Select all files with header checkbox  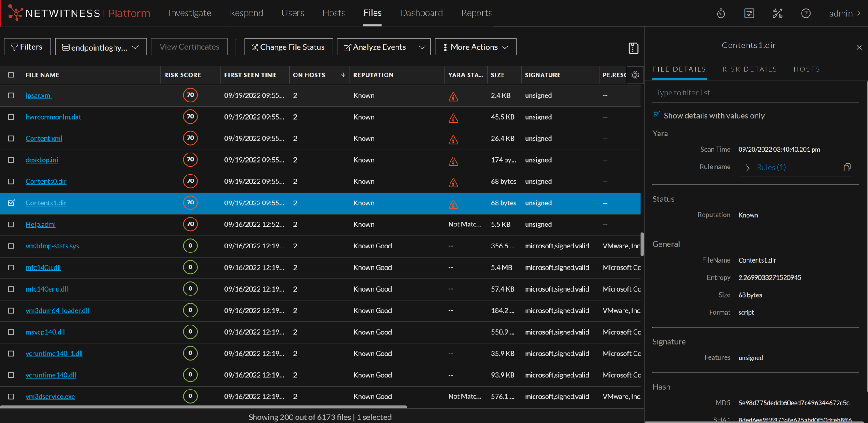click(11, 75)
